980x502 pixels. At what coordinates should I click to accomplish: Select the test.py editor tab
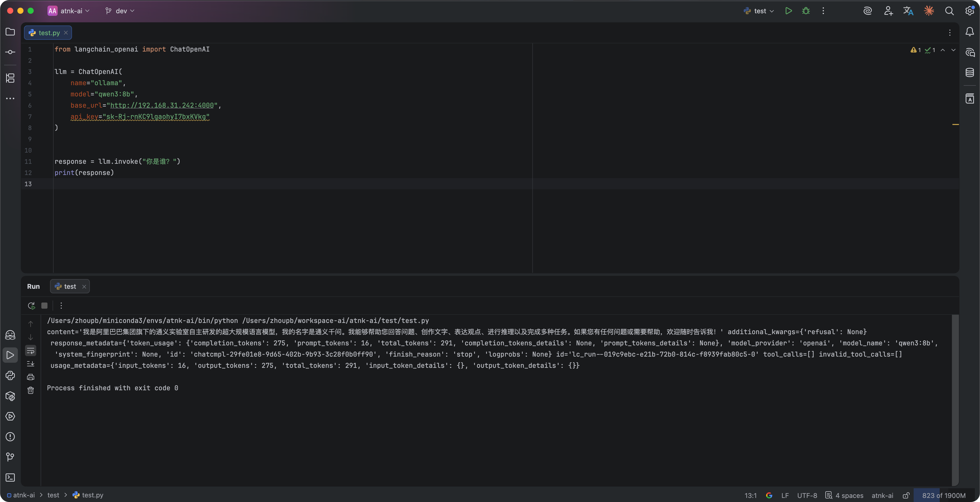(x=49, y=33)
